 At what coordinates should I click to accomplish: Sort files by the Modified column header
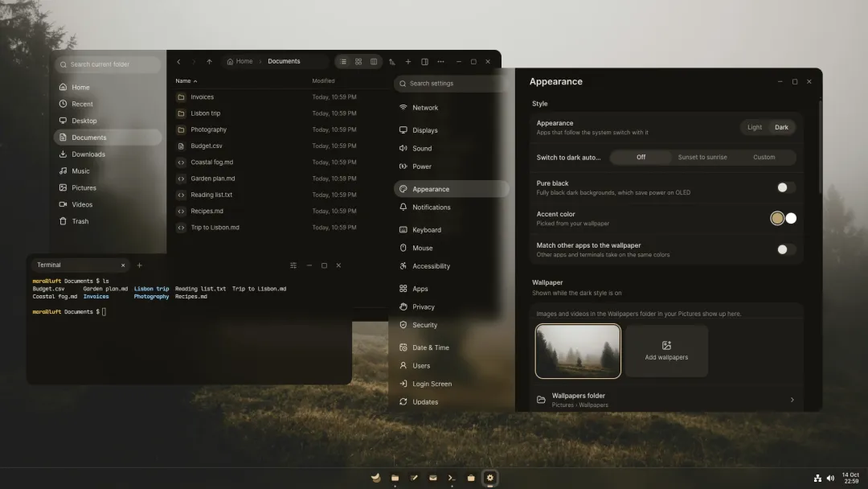tap(323, 81)
